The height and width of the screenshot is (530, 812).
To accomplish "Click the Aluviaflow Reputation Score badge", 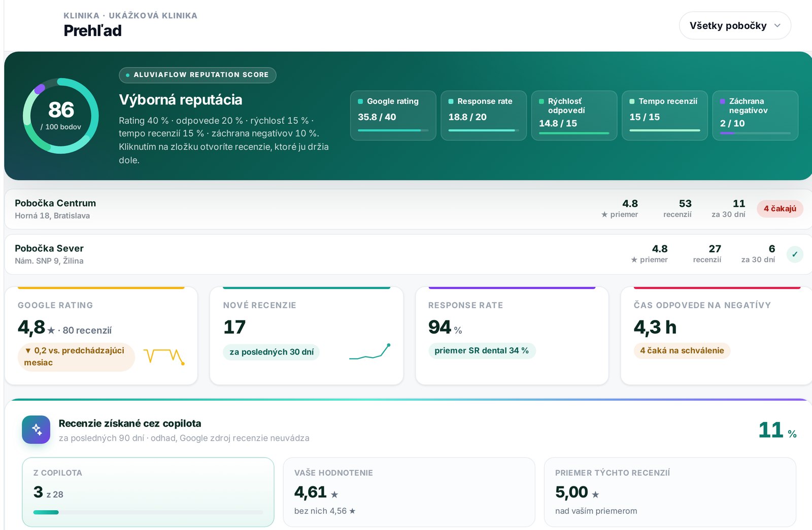I will tap(197, 75).
